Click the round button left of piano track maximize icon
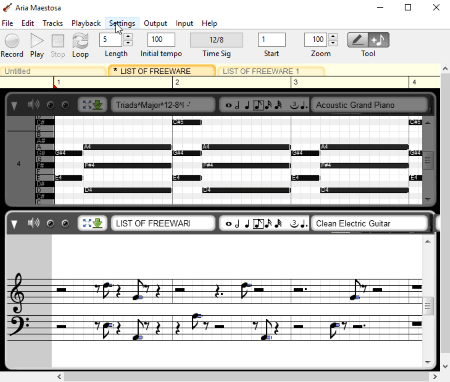The height and width of the screenshot is (382, 450). coord(65,105)
